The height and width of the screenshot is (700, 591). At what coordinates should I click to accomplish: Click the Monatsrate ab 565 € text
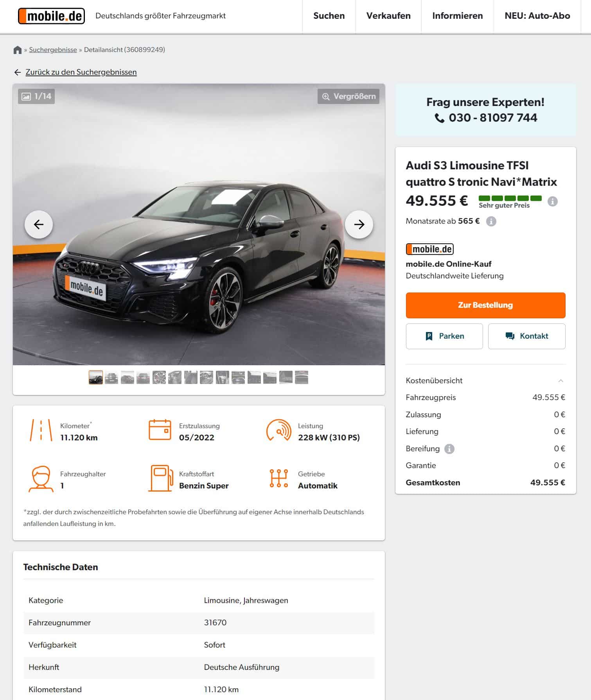pyautogui.click(x=442, y=221)
